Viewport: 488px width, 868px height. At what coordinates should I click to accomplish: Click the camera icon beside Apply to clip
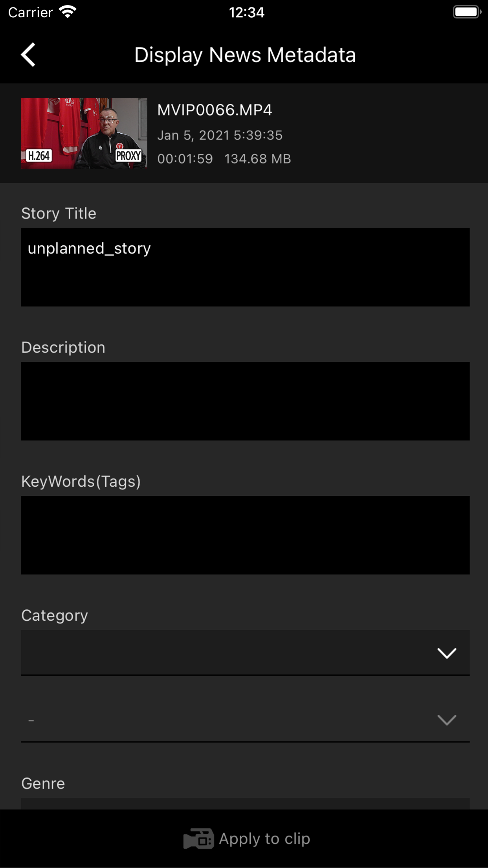click(x=198, y=839)
